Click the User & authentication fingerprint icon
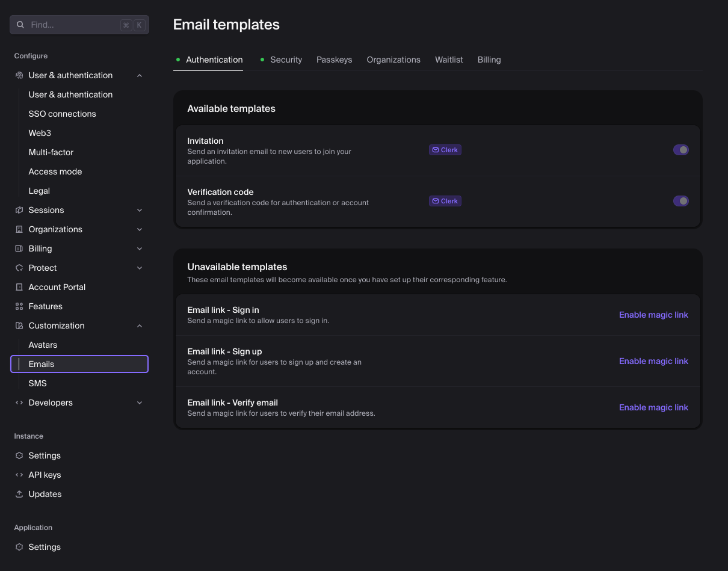This screenshot has width=728, height=571. click(19, 75)
